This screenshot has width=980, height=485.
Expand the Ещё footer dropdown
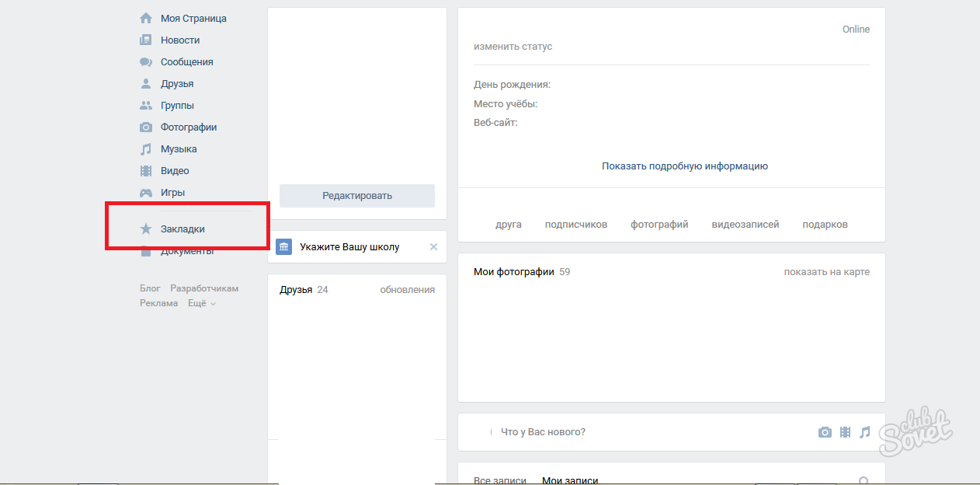coord(202,303)
